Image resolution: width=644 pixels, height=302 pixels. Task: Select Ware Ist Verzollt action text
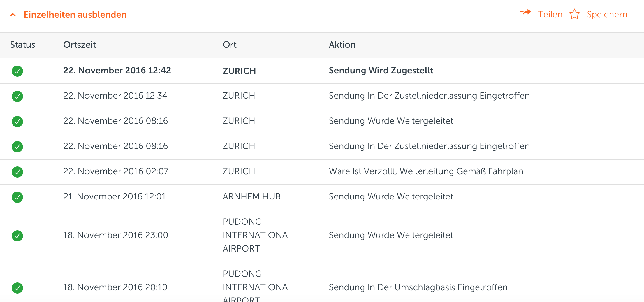coord(426,171)
